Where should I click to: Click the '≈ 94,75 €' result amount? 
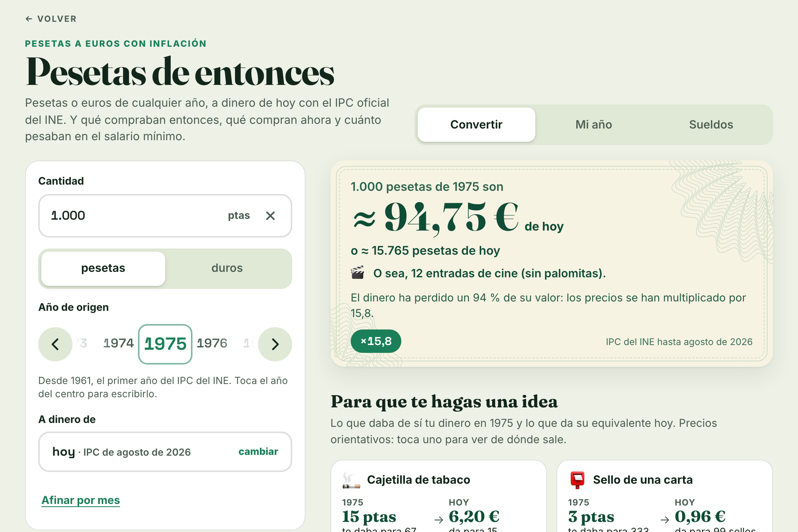[x=436, y=218]
